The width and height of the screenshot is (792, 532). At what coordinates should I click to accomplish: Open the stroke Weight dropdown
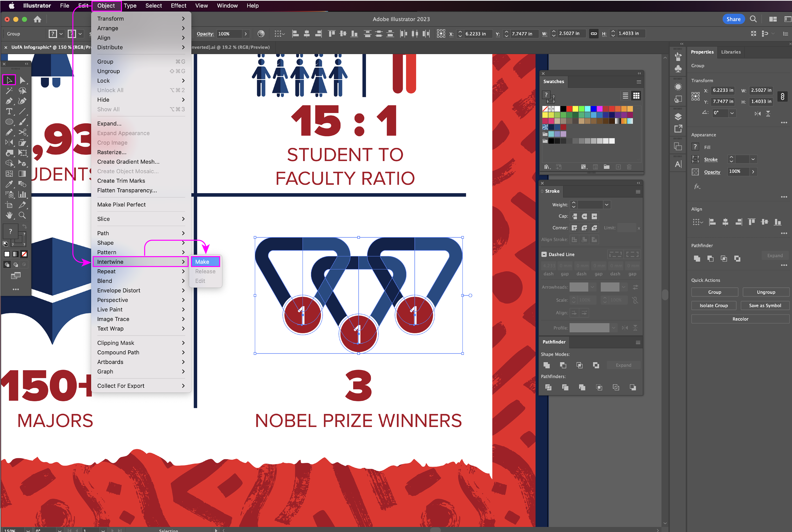pyautogui.click(x=606, y=205)
